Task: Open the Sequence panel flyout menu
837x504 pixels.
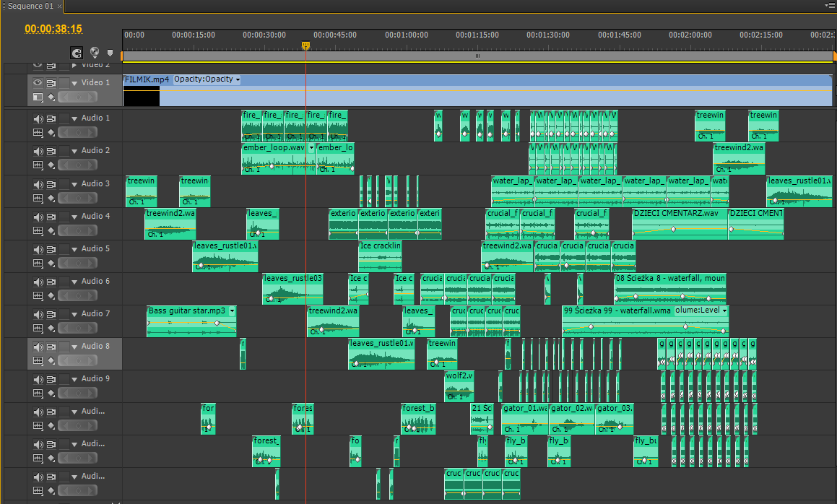Action: [x=830, y=5]
